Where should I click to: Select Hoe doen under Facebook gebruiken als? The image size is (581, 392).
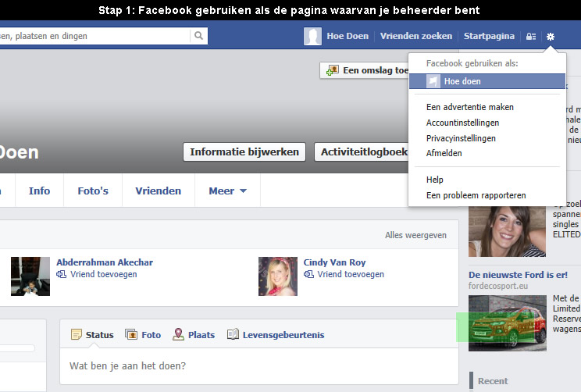[x=487, y=81]
